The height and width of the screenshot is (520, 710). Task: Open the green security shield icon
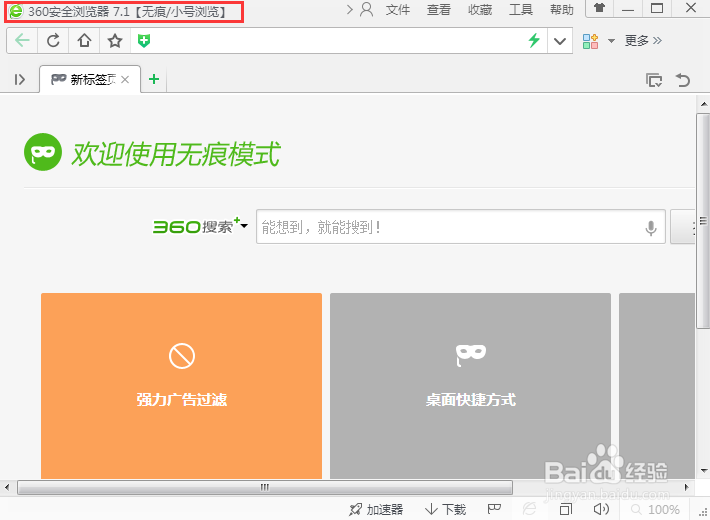click(x=144, y=41)
